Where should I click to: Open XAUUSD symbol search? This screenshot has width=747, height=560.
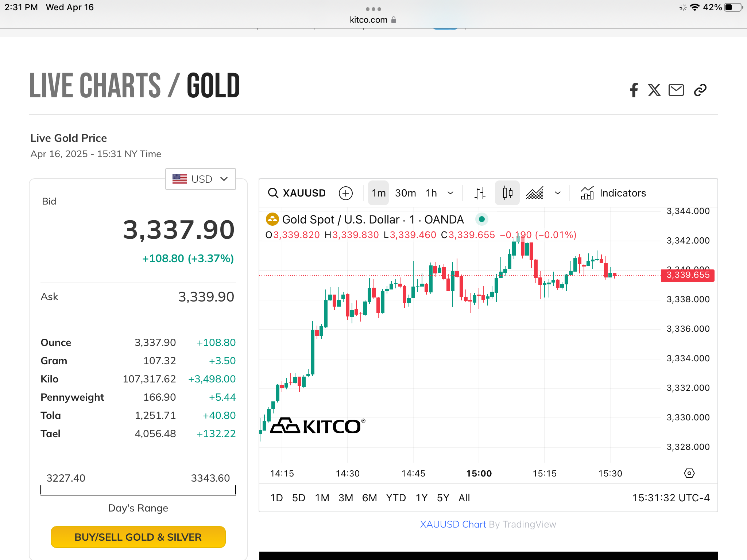tap(297, 193)
